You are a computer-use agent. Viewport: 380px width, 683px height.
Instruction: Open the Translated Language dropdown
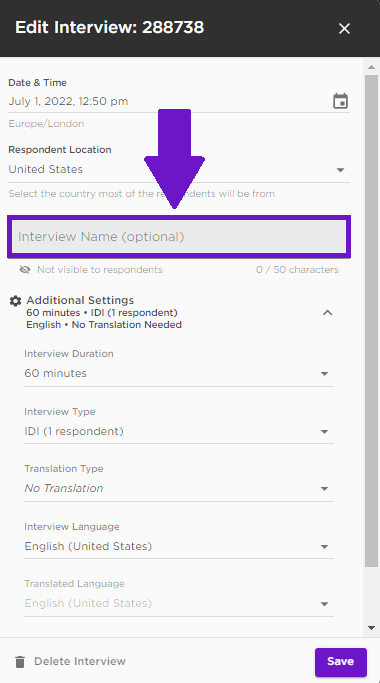[179, 603]
